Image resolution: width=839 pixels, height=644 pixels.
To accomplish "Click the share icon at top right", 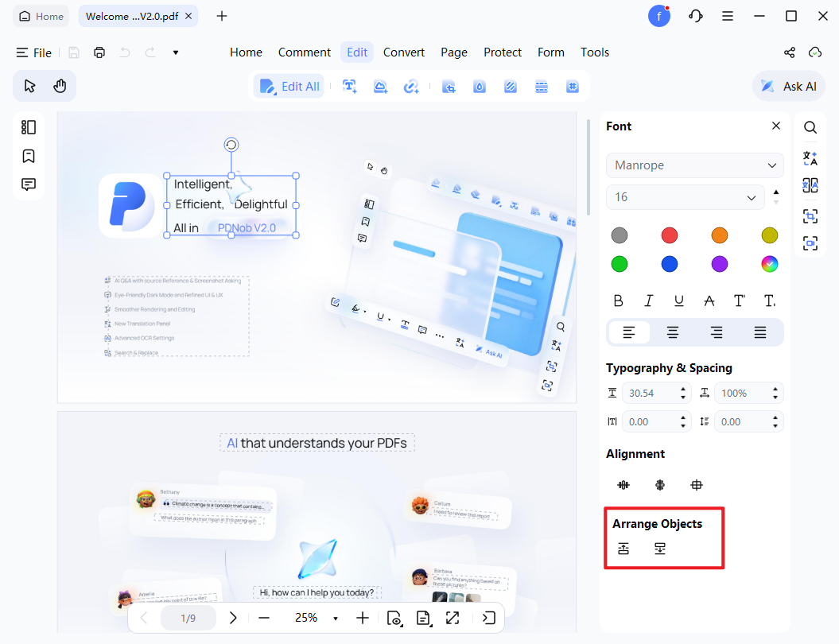I will pos(789,52).
